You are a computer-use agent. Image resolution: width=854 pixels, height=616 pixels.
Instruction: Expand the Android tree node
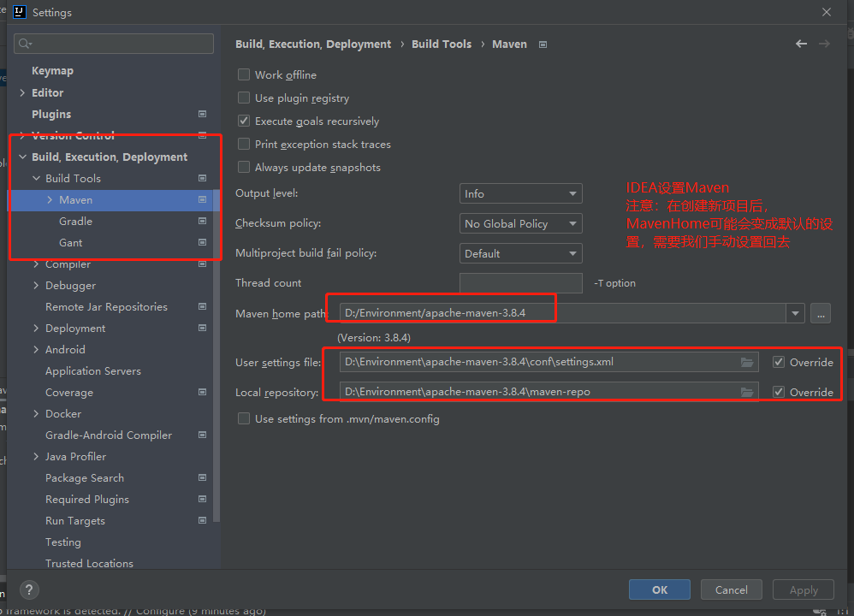click(37, 349)
